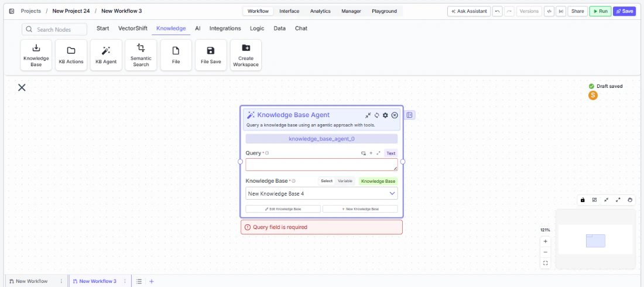Add the File node
This screenshot has width=644, height=287.
pos(176,55)
